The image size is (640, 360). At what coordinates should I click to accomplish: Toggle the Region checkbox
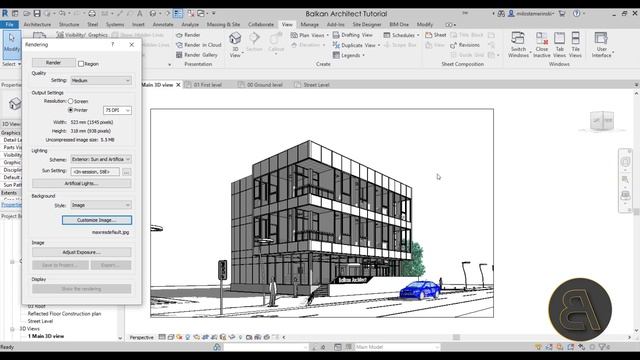tap(81, 64)
